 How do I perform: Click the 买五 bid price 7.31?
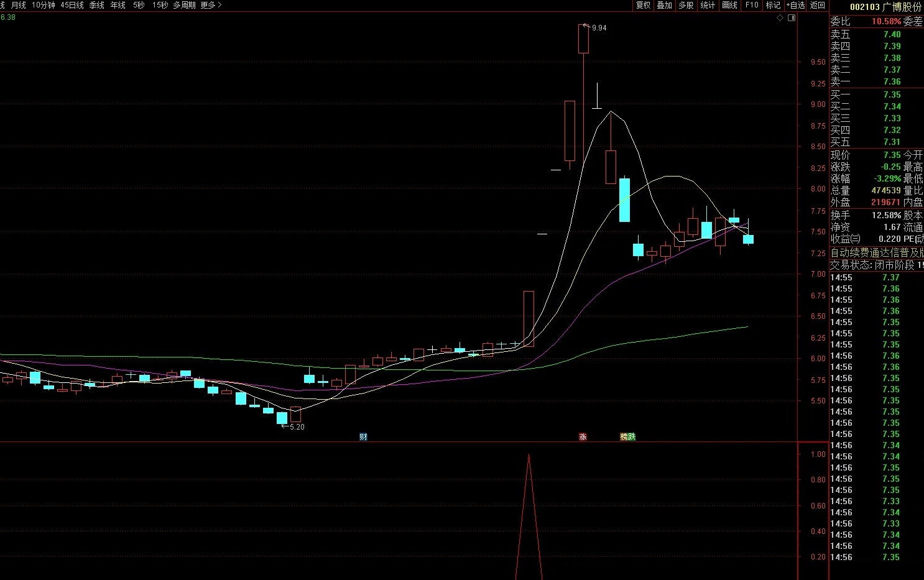892,142
